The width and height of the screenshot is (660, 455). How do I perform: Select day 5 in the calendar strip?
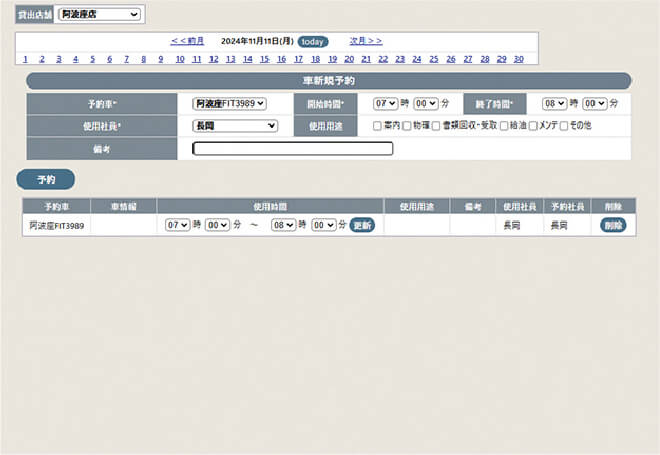93,59
